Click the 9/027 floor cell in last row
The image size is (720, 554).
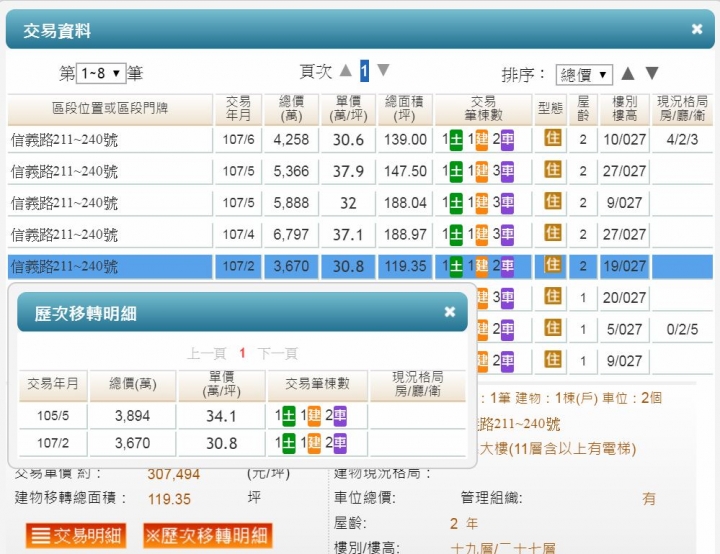pyautogui.click(x=624, y=361)
